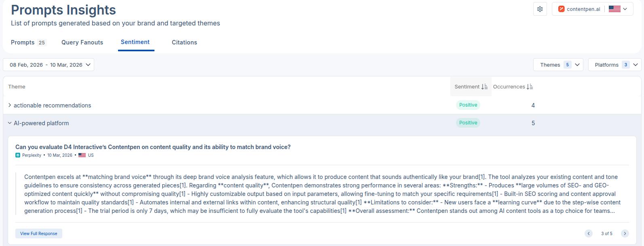Open the Themes filter dropdown
Screen dimensions: 644x246
pyautogui.click(x=558, y=65)
